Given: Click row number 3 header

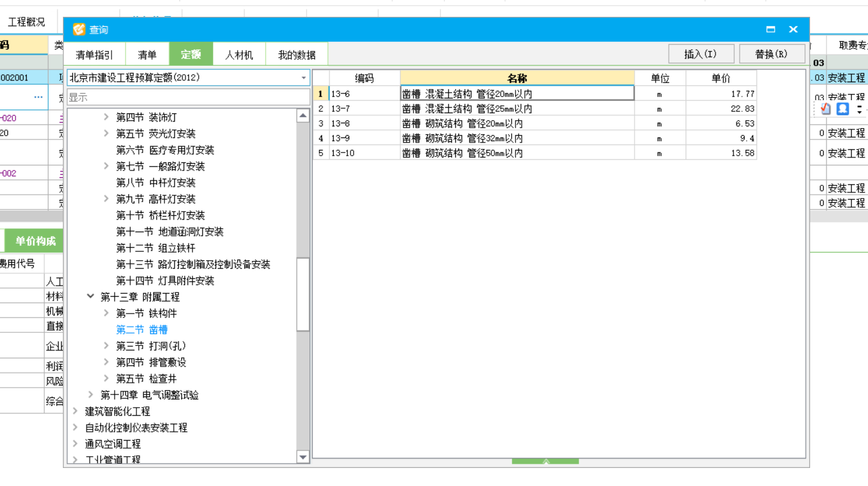Looking at the screenshot, I should (x=321, y=123).
